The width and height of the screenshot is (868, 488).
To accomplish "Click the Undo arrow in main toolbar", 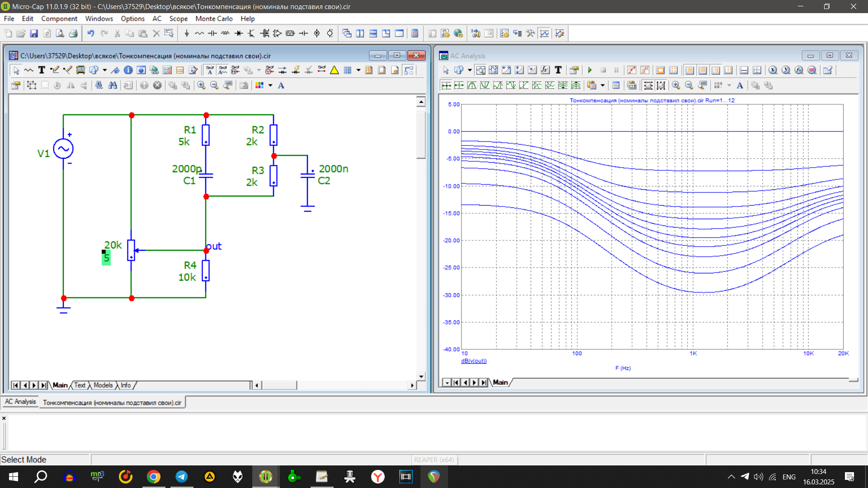I will [x=90, y=33].
